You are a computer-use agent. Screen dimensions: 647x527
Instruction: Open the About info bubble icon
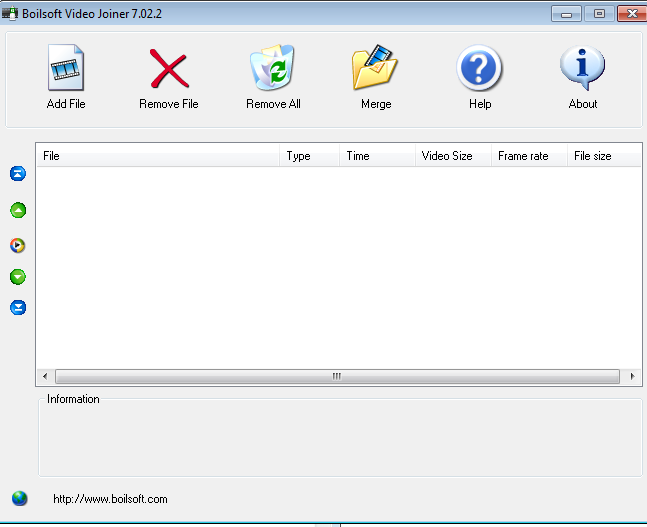(582, 68)
